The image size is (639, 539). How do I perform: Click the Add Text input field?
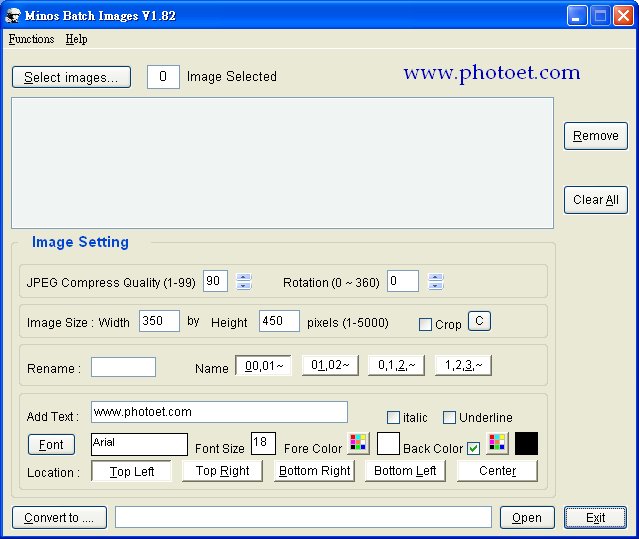pos(219,412)
